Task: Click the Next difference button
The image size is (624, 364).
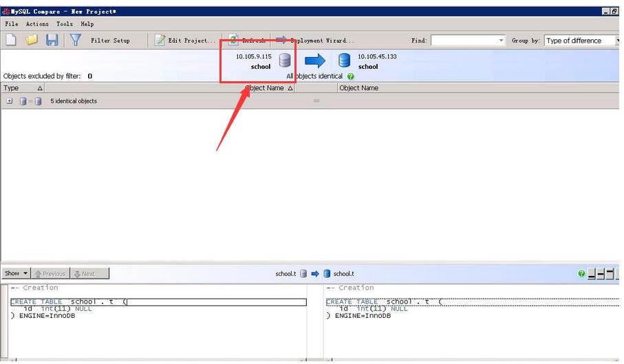Action: point(89,273)
